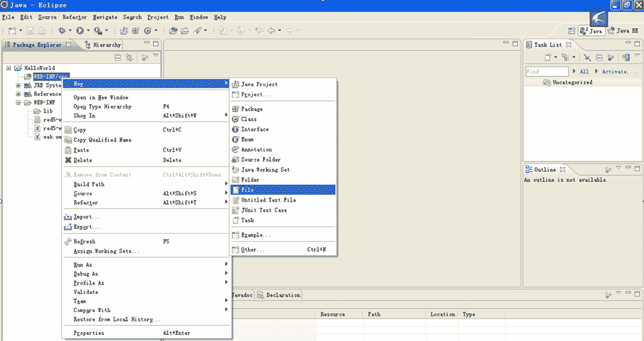Switch to the Declaration tab
Screen dimensions: 644x341
[x=279, y=295]
